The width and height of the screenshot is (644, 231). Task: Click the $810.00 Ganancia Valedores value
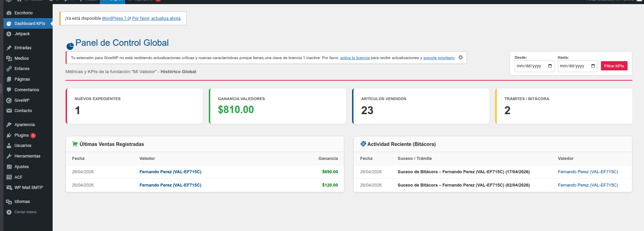click(x=236, y=110)
